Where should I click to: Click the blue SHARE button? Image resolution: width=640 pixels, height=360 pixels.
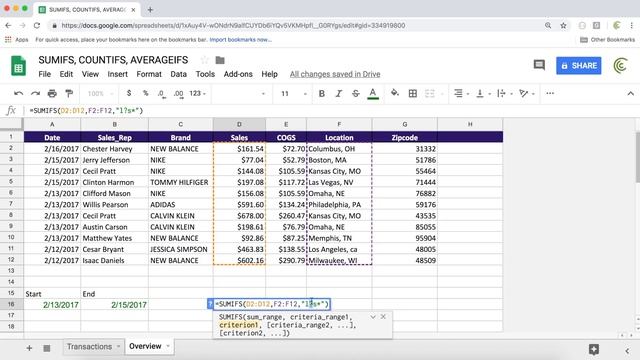[x=578, y=66]
